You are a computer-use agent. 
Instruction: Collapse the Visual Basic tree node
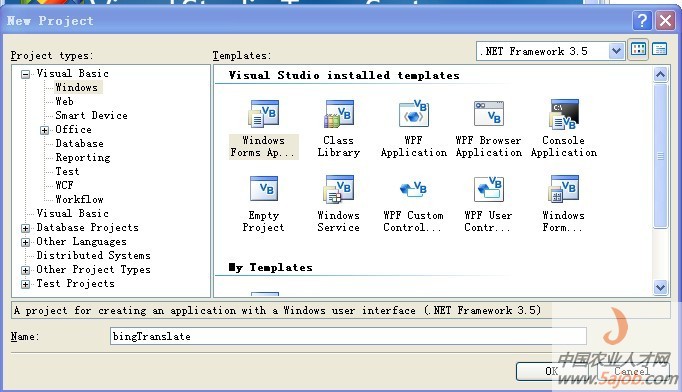(26, 74)
